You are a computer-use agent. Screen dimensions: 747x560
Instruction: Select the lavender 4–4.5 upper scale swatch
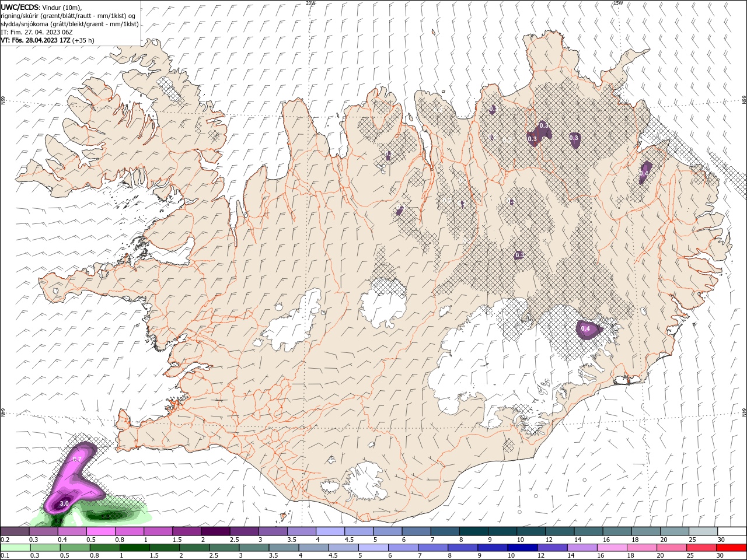(330, 531)
